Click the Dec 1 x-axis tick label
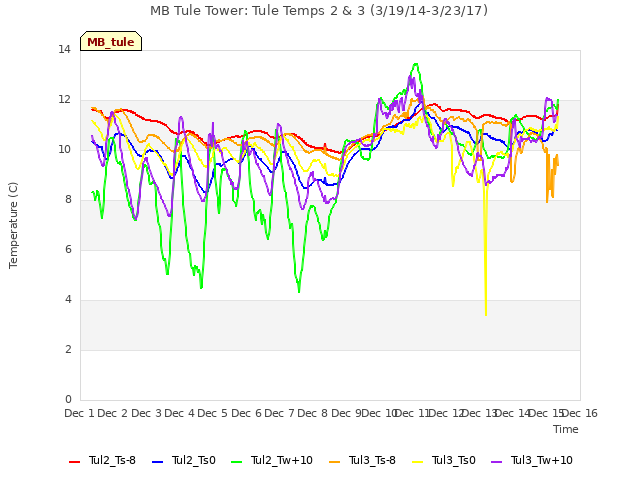 80,413
